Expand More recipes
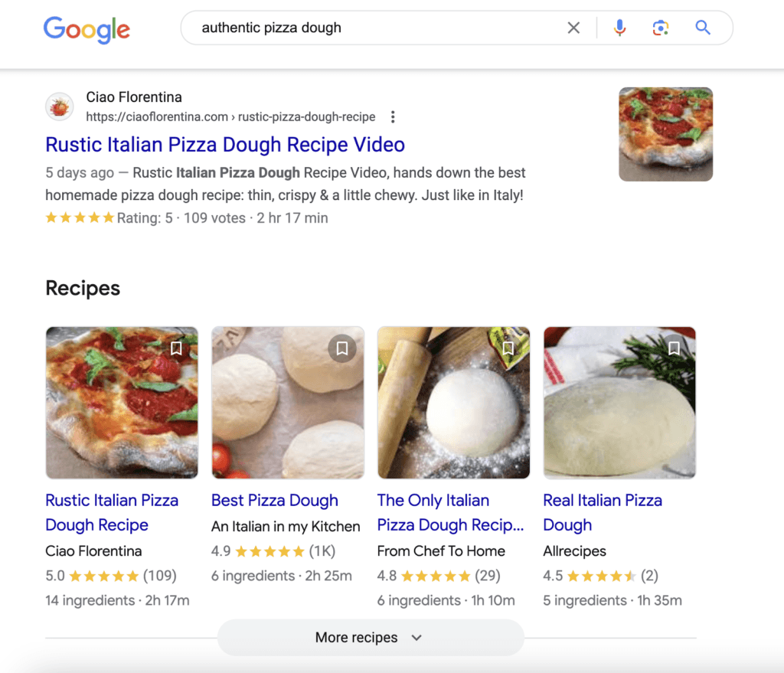 coord(371,638)
